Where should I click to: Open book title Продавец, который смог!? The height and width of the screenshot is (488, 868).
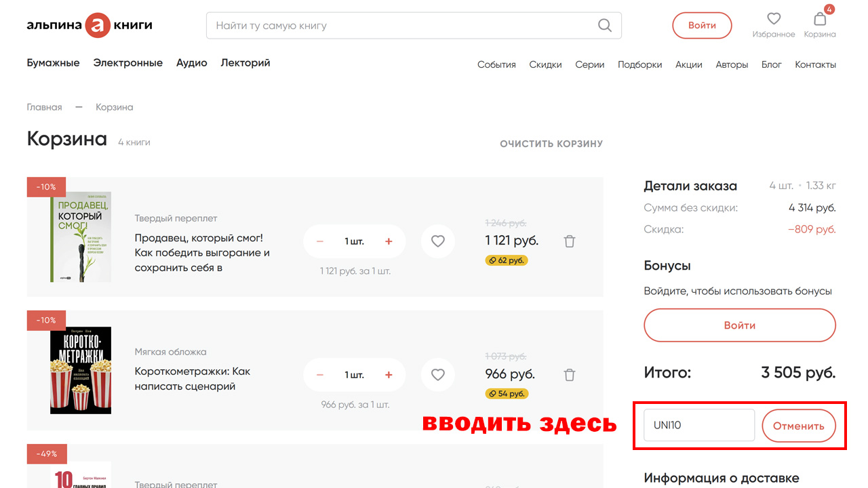click(x=202, y=253)
